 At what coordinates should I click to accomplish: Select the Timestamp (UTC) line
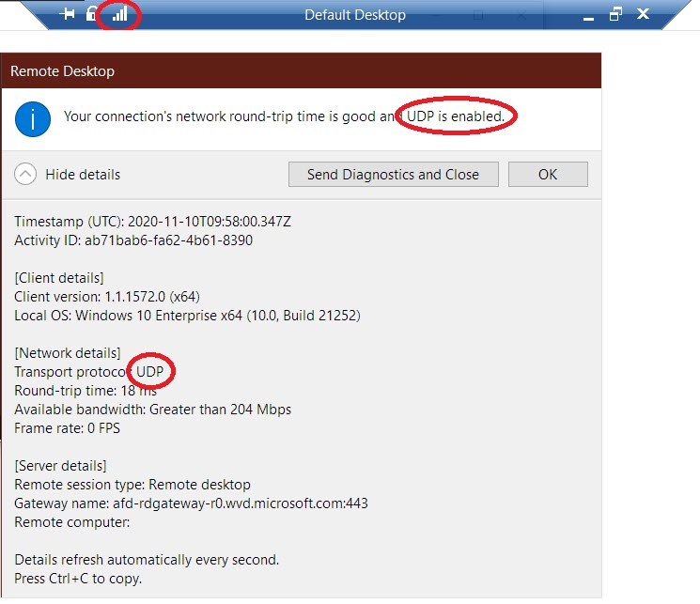pos(152,222)
